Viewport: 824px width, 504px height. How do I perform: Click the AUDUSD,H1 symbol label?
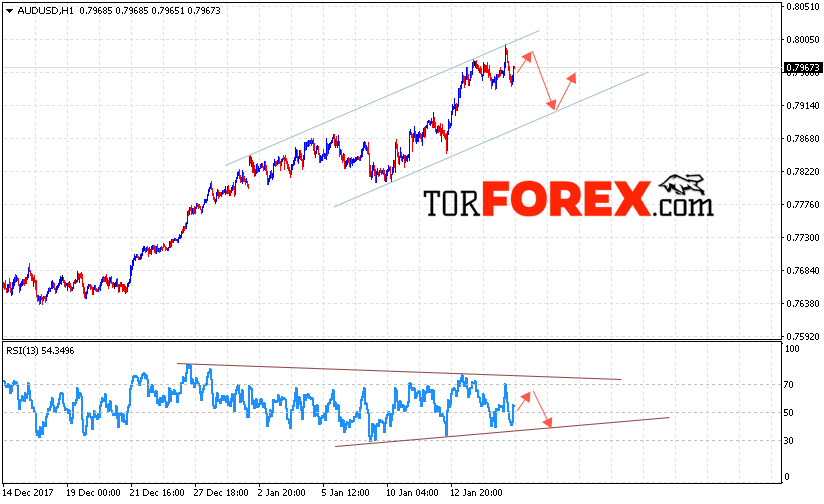[45, 11]
